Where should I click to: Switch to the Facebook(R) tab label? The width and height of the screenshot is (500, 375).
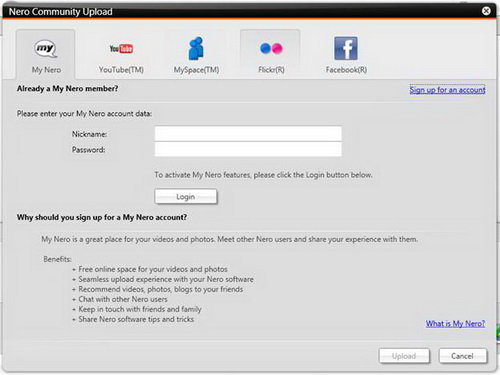click(346, 70)
